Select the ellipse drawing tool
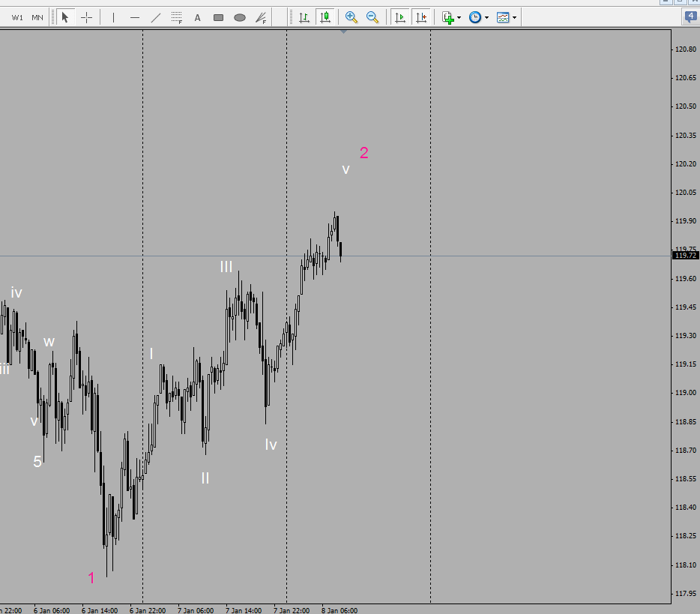The image size is (700, 614). pos(240,17)
